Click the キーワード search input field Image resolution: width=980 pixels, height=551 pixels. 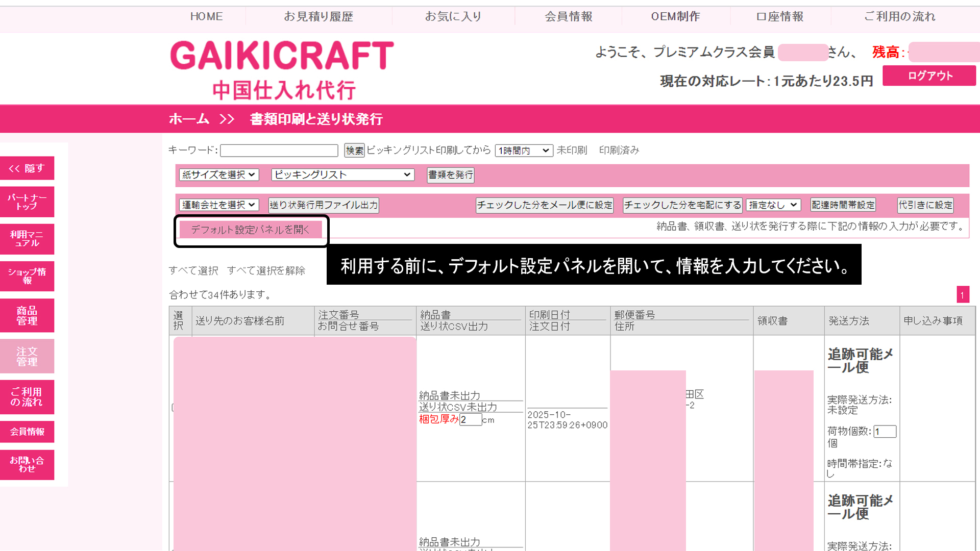pos(279,151)
